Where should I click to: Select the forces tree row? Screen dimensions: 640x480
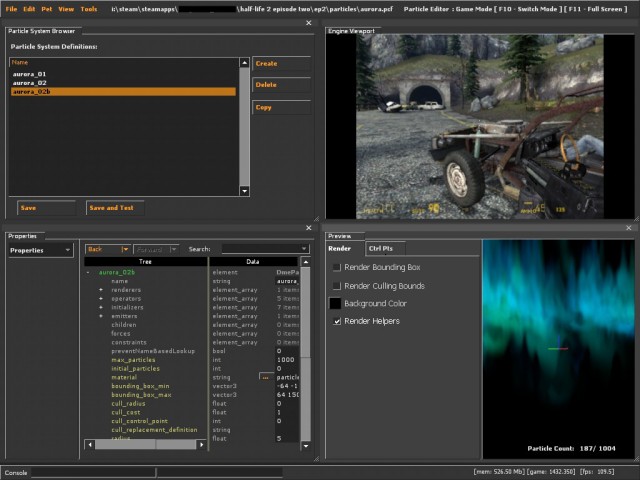coord(121,333)
